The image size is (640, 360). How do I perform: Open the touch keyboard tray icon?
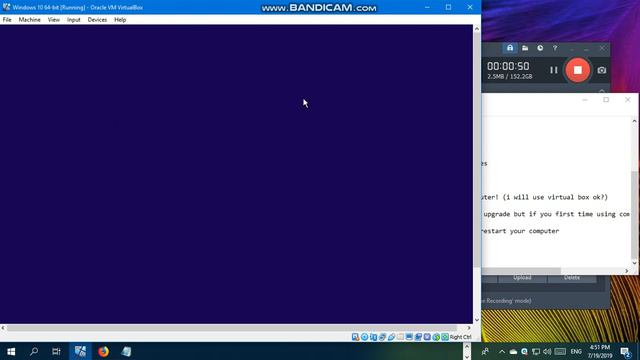click(x=560, y=351)
